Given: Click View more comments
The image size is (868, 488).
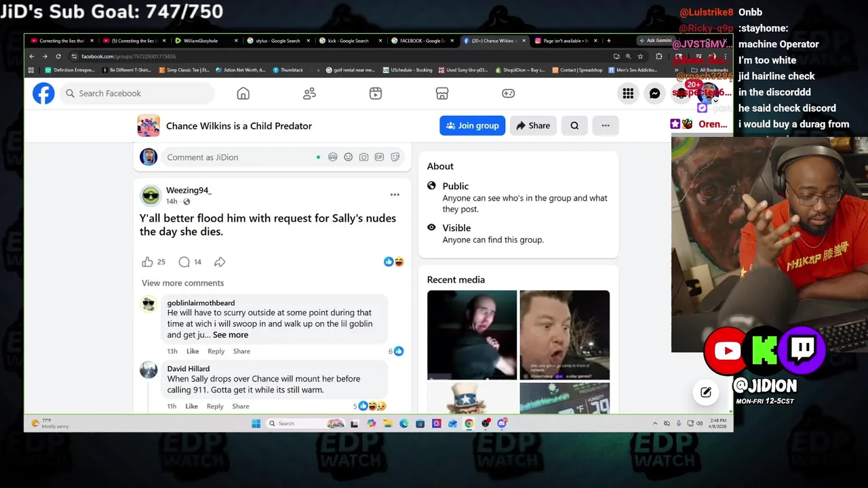Looking at the screenshot, I should pyautogui.click(x=182, y=283).
